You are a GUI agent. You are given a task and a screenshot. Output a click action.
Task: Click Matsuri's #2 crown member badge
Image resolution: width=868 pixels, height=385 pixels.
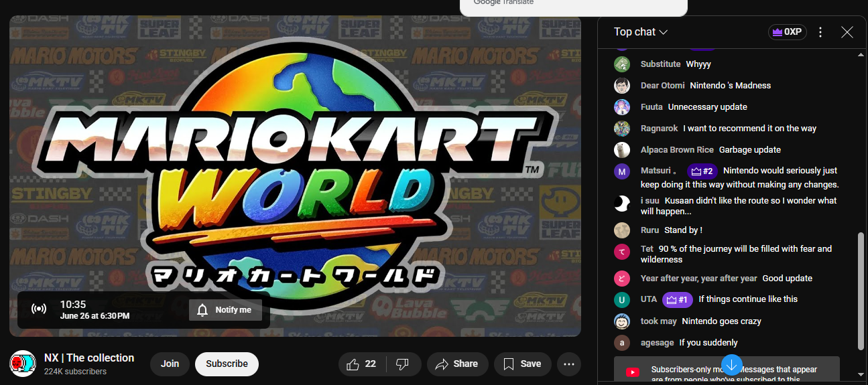702,171
